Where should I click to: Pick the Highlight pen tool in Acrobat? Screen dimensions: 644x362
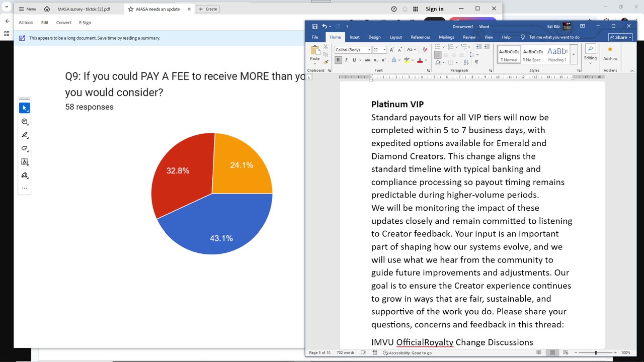(x=24, y=135)
